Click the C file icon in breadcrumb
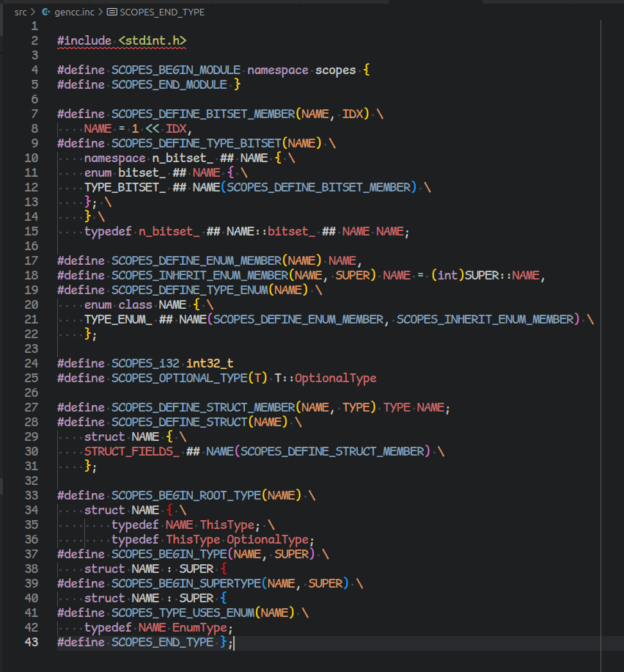The image size is (624, 672). tap(46, 12)
